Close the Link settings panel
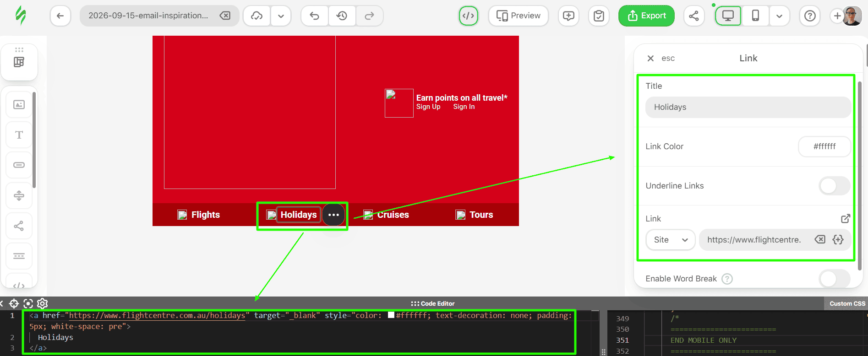The image size is (868, 356). pyautogui.click(x=650, y=58)
